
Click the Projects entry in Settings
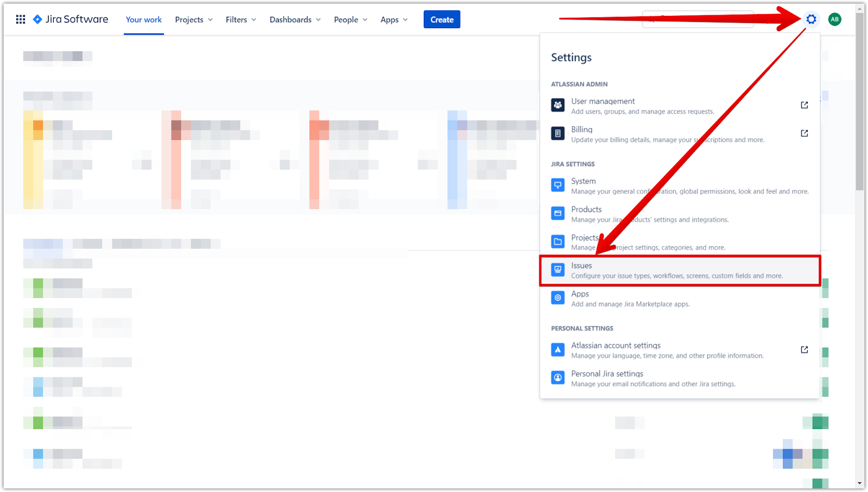tap(680, 242)
